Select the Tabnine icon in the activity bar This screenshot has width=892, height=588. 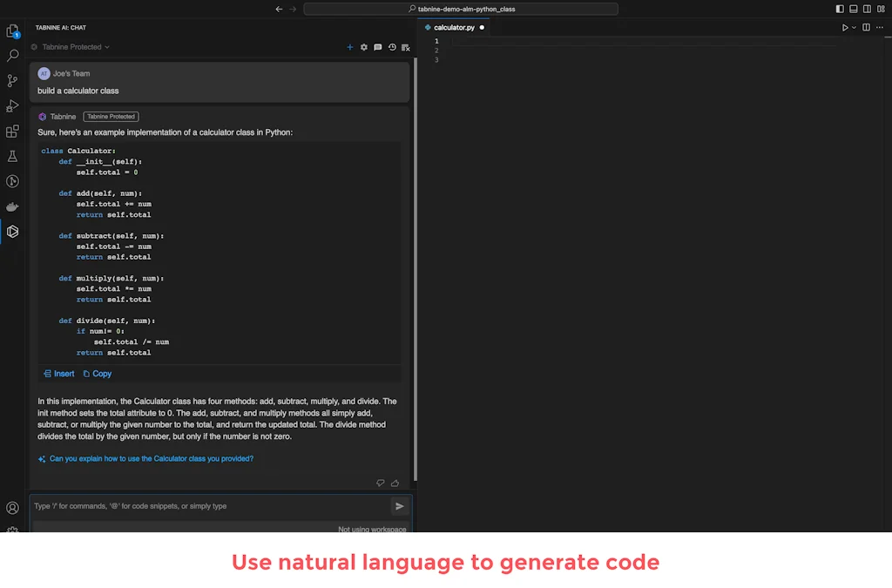(12, 232)
